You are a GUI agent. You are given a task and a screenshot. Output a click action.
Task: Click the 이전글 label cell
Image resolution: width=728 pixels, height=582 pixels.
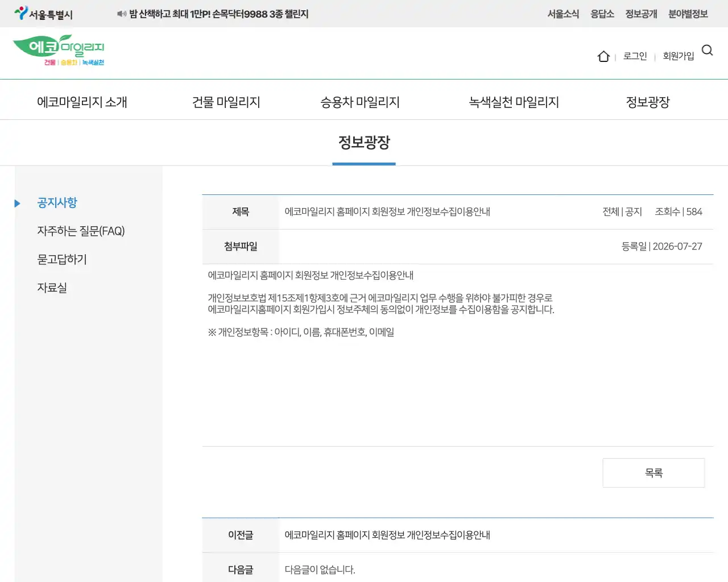pyautogui.click(x=241, y=535)
